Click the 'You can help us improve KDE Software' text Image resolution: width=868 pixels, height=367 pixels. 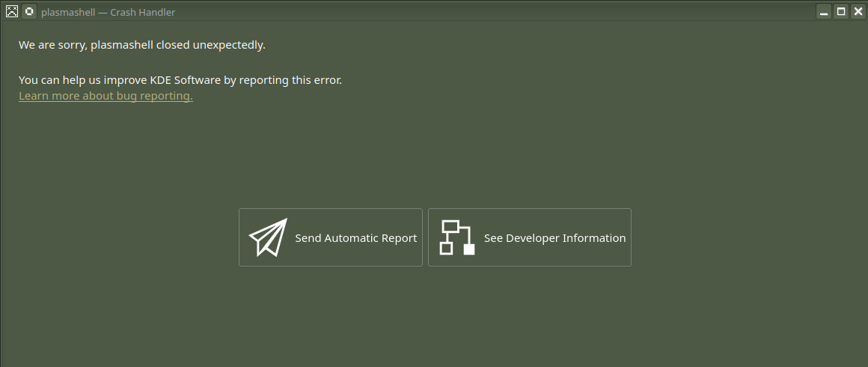click(120, 80)
